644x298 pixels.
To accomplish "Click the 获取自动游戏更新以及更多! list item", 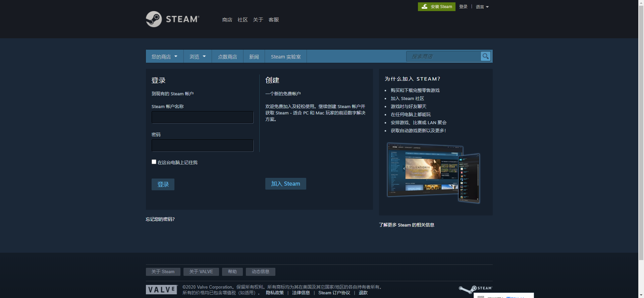I will 418,131.
